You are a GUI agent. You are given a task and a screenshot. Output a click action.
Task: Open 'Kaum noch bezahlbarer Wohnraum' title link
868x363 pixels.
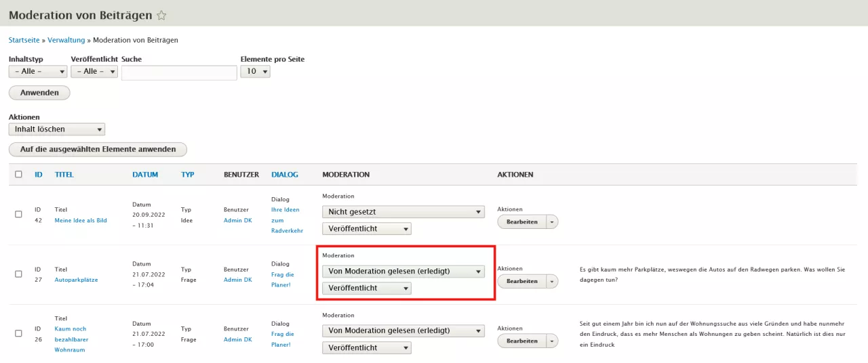coord(71,339)
